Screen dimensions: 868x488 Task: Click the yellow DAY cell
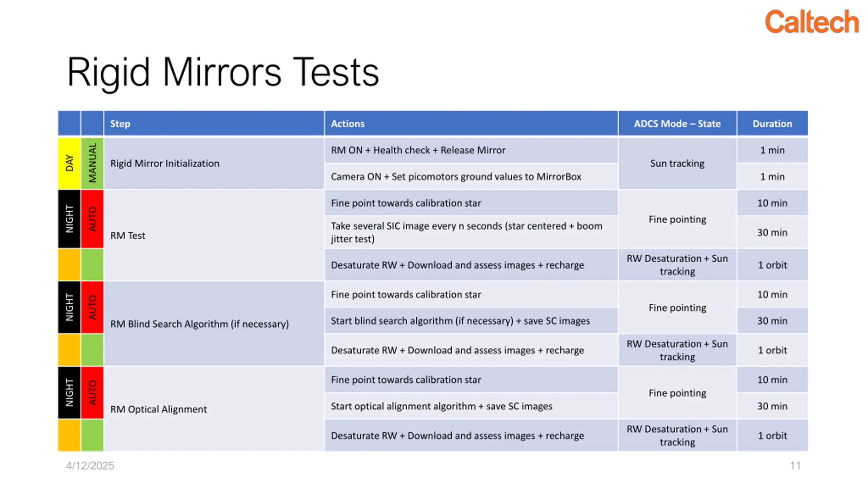click(69, 163)
